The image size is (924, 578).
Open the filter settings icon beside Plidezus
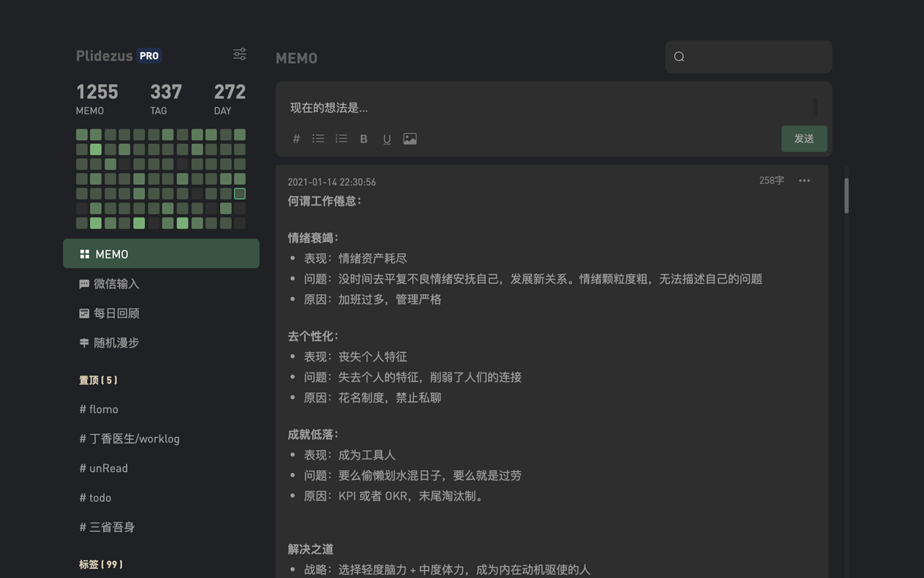click(x=239, y=53)
